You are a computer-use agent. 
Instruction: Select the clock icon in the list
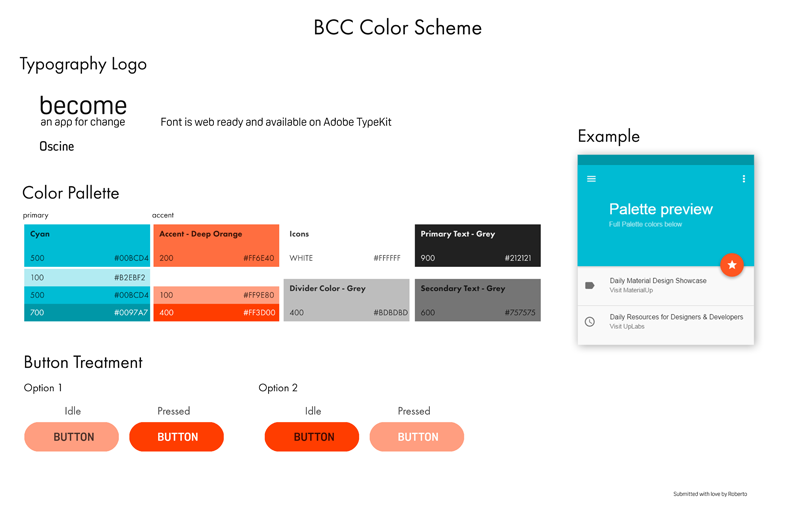coord(590,321)
